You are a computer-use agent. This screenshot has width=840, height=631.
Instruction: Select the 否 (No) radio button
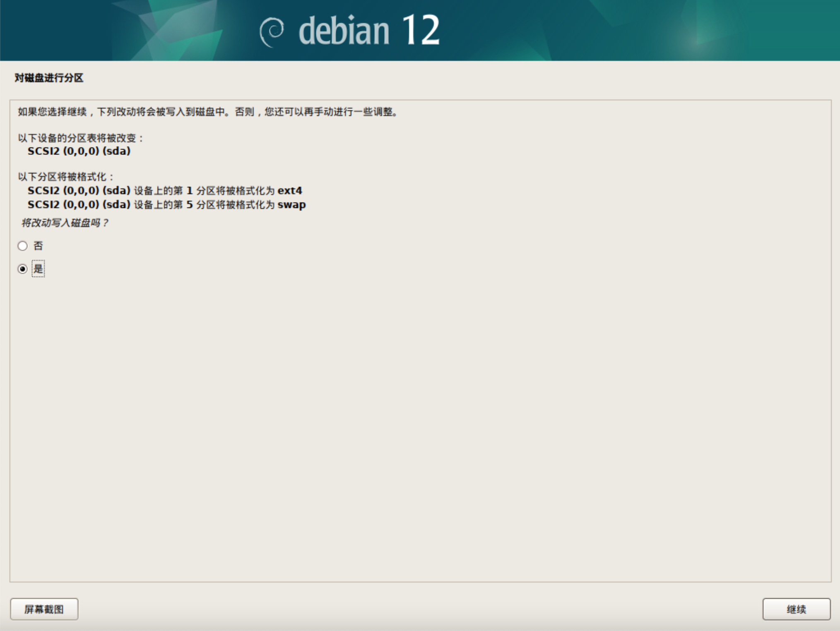click(x=23, y=246)
